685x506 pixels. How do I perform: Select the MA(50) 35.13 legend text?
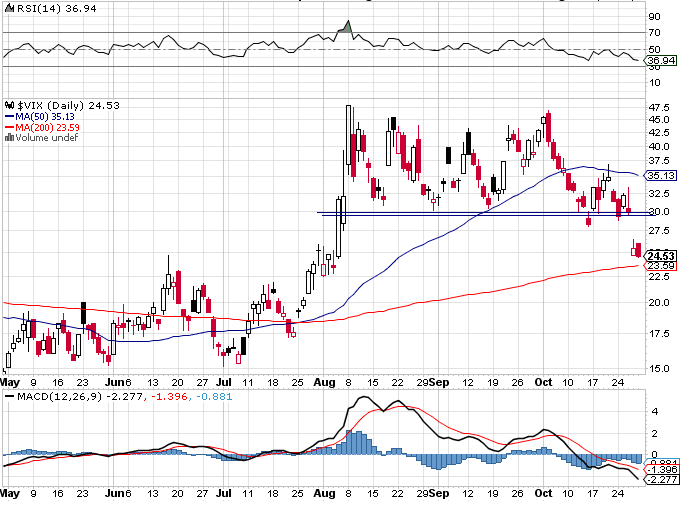45,117
